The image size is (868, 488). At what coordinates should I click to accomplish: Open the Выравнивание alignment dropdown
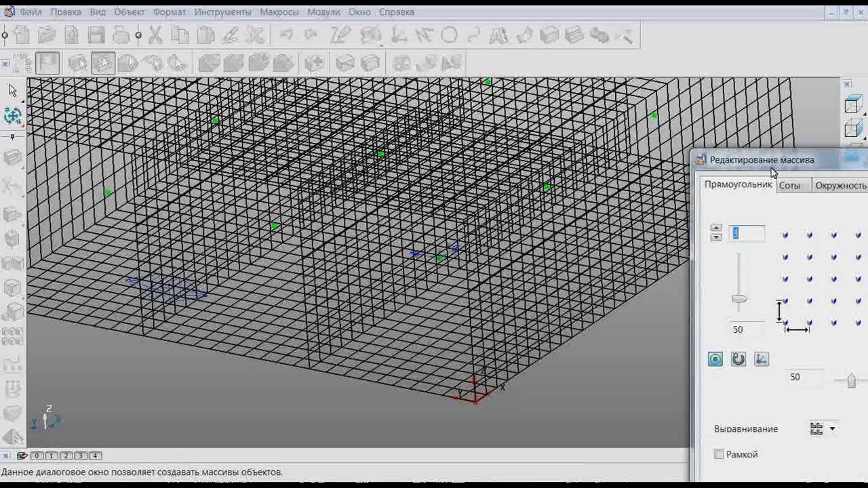pyautogui.click(x=823, y=428)
